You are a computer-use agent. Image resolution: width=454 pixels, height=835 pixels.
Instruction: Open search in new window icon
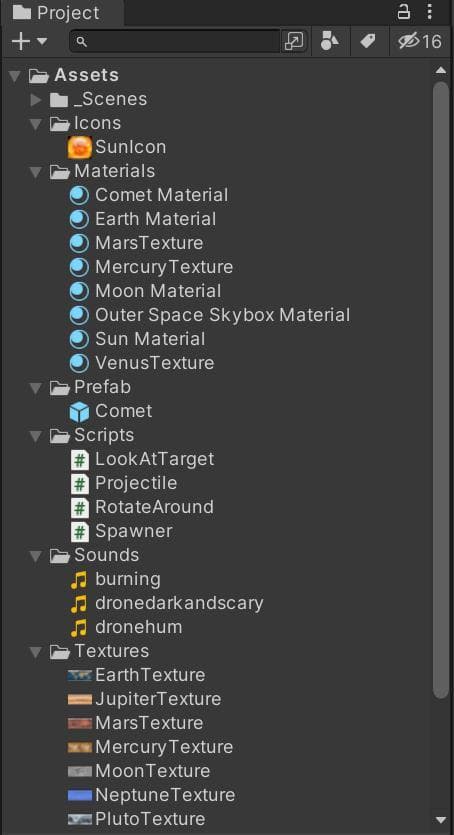coord(294,41)
